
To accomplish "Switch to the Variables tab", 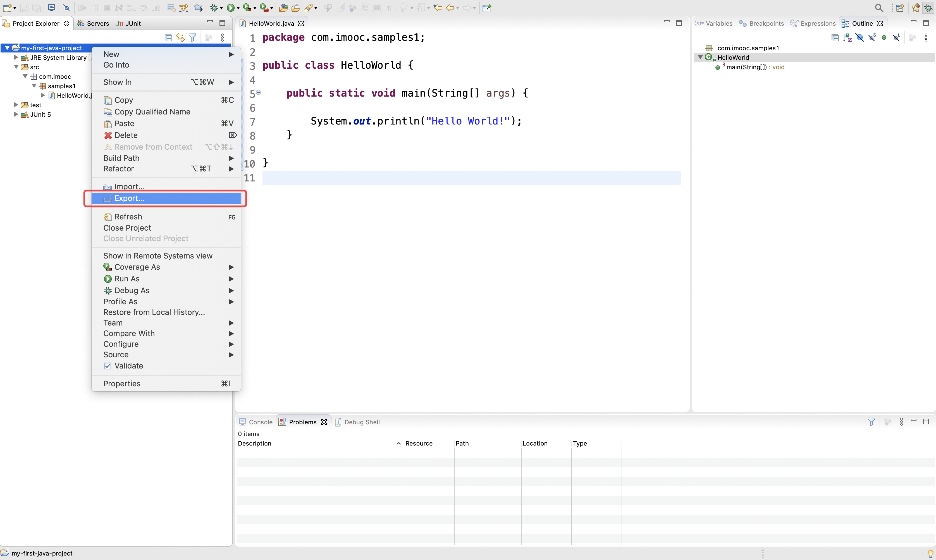I will (713, 23).
